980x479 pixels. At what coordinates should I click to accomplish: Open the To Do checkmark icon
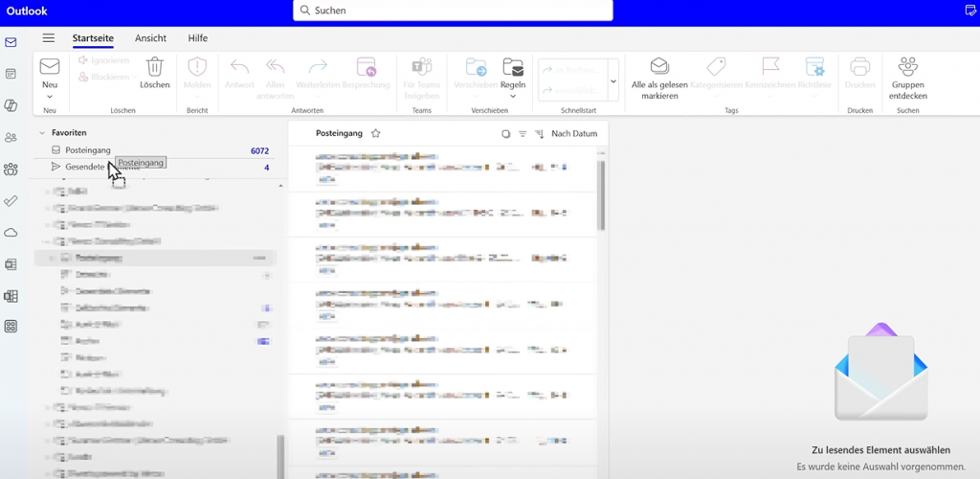tap(11, 201)
